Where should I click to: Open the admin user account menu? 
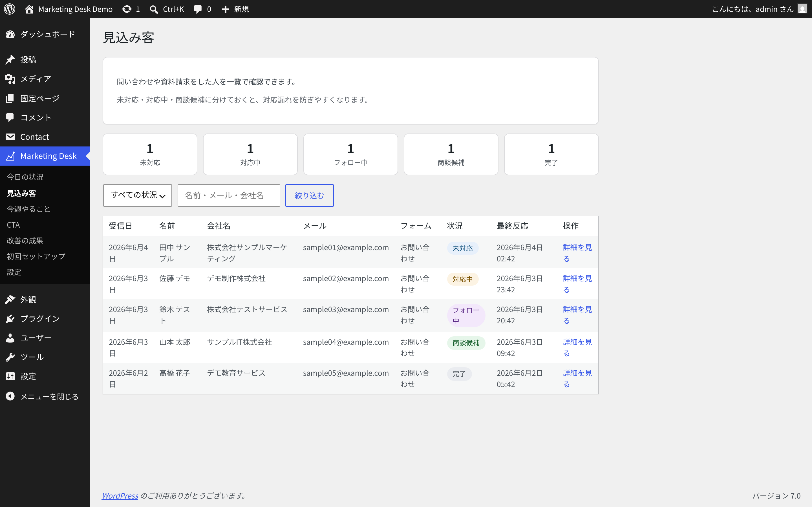759,9
